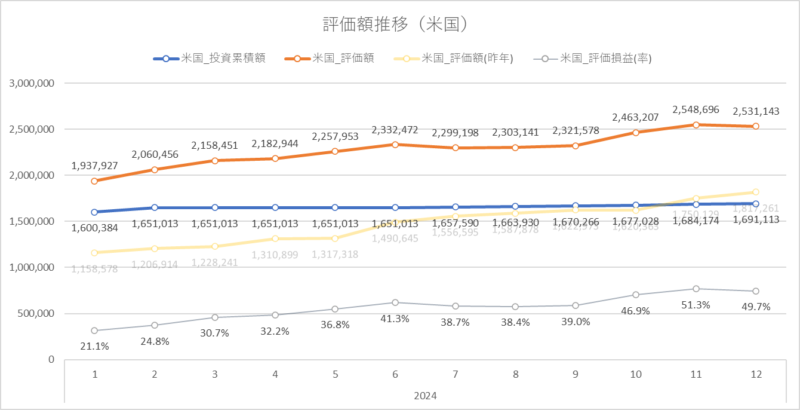This screenshot has width=800, height=410.
Task: Click the horizontal axis label 6
Action: point(396,374)
